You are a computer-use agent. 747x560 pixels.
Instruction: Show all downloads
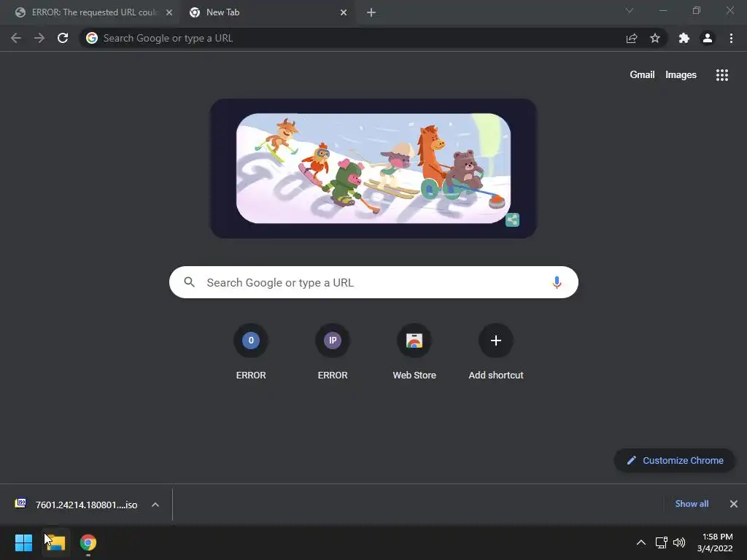pos(692,504)
